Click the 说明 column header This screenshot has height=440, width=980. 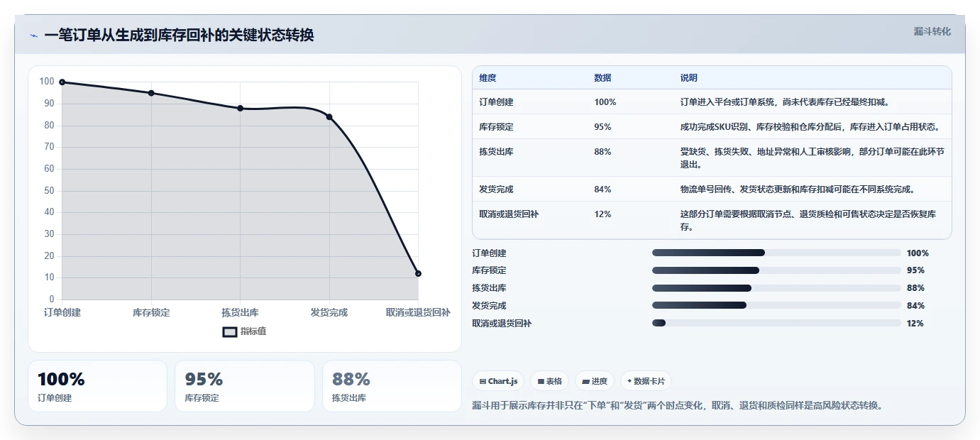tap(689, 78)
